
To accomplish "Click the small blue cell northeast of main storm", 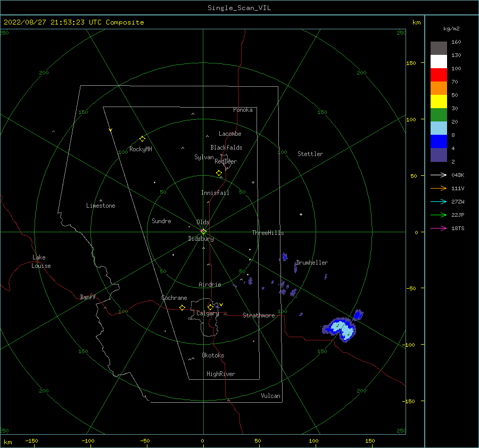I will pos(358,314).
